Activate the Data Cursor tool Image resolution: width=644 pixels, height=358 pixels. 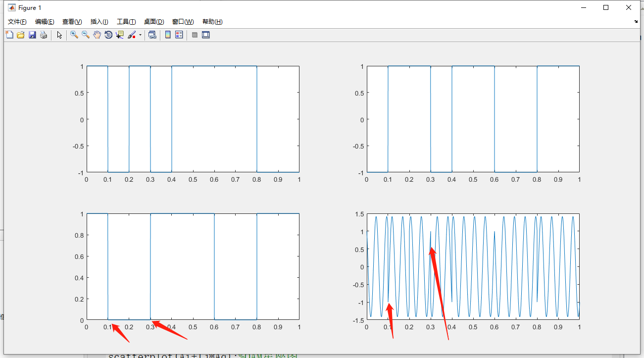120,35
